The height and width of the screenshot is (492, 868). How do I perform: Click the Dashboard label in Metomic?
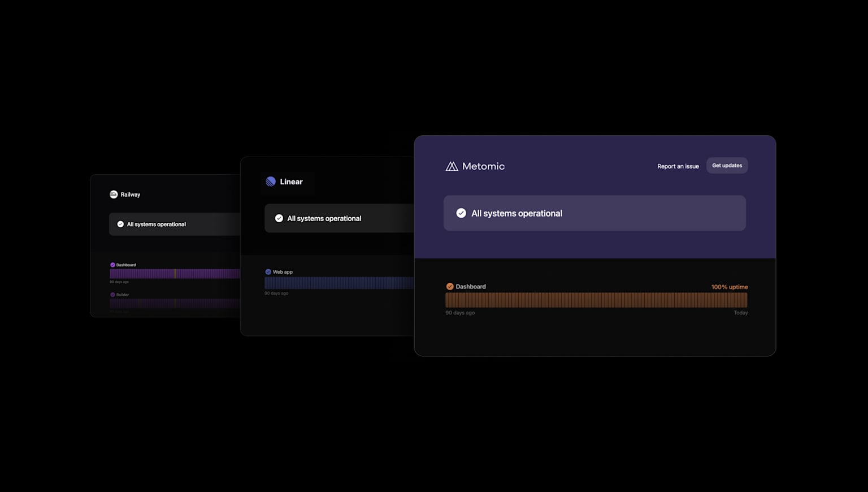471,287
